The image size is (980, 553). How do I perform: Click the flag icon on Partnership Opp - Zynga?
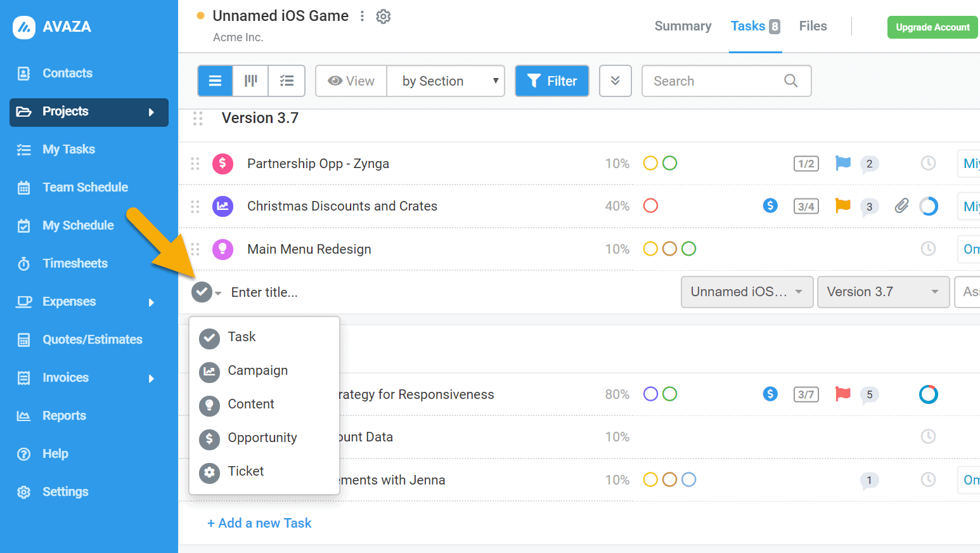click(x=843, y=163)
